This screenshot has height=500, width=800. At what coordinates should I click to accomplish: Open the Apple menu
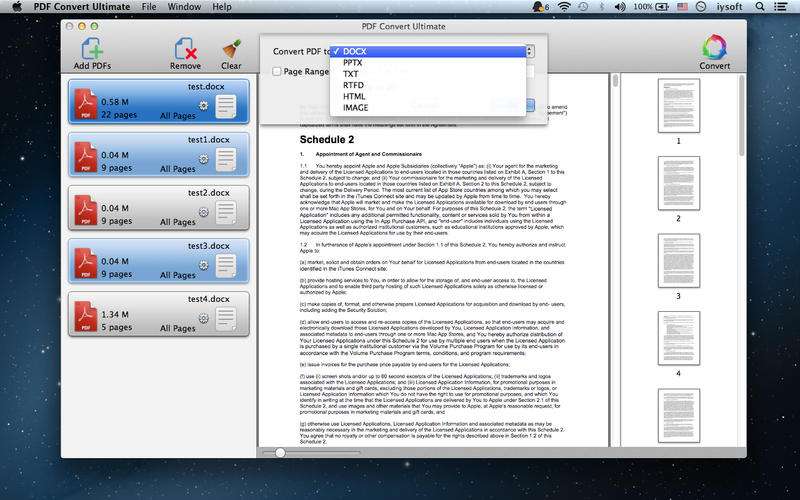click(x=17, y=7)
